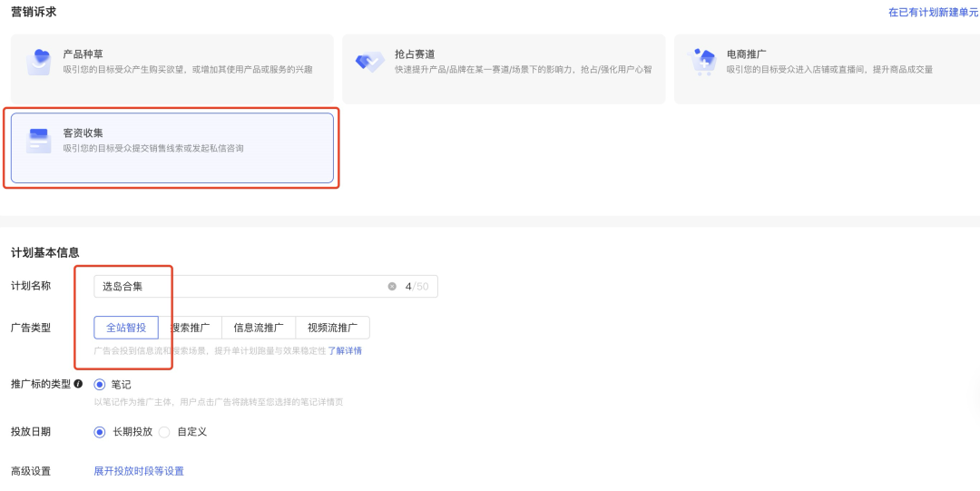This screenshot has width=980, height=491.
Task: Clear the plan name with the x icon
Action: (x=392, y=287)
